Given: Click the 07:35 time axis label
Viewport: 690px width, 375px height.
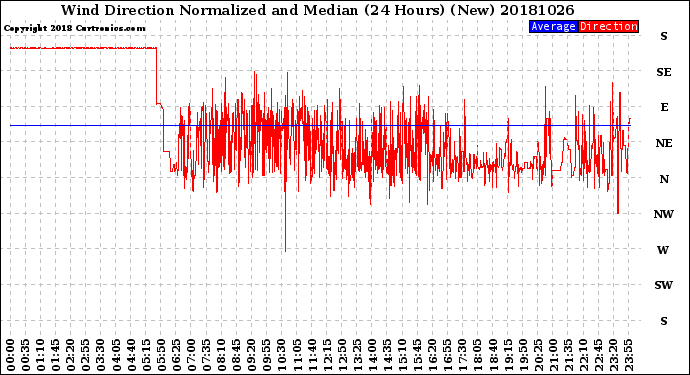Looking at the screenshot, I should tap(206, 355).
